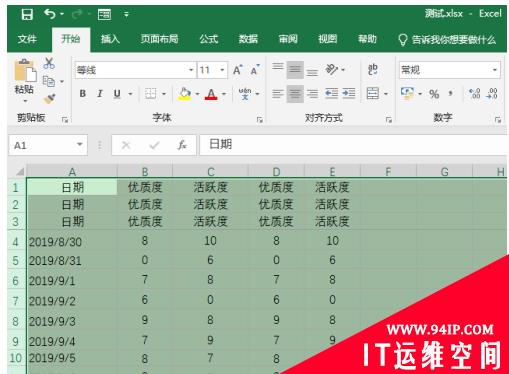
Task: Click the text orientation icon
Action: pos(332,70)
